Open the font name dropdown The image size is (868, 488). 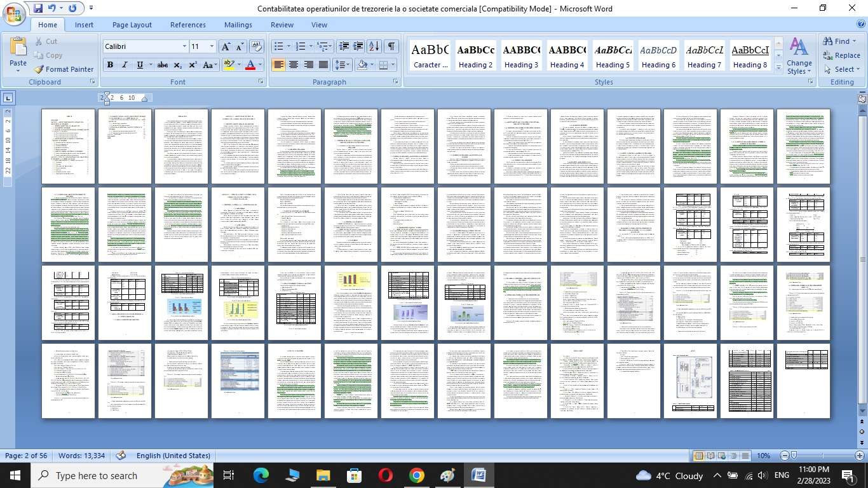[184, 46]
